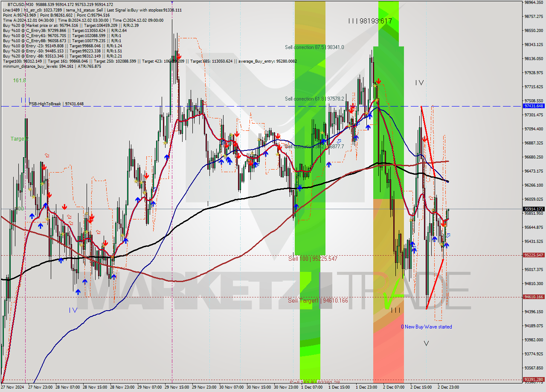
Task: Select the '28 Nov 15:00' time axis label
Action: (x=95, y=387)
